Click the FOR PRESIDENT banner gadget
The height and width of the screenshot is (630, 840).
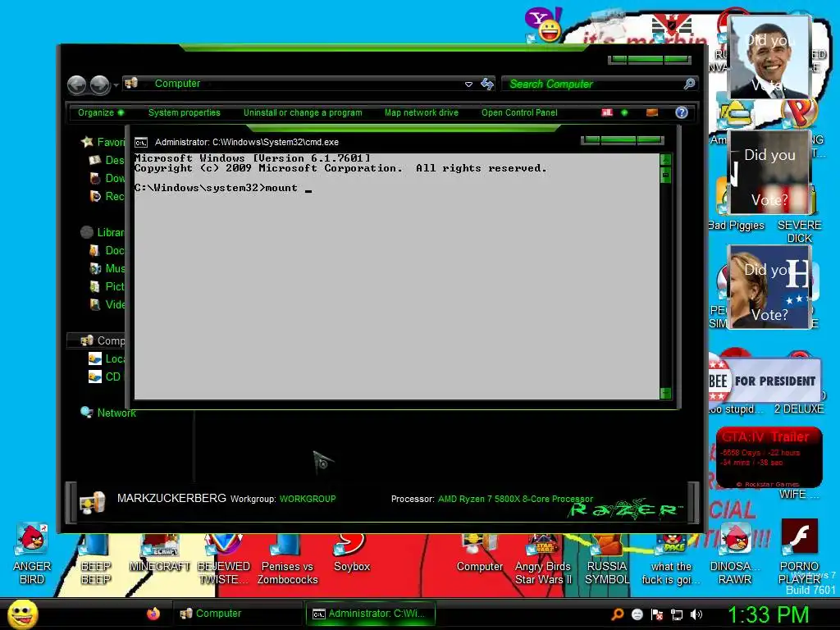coord(765,381)
